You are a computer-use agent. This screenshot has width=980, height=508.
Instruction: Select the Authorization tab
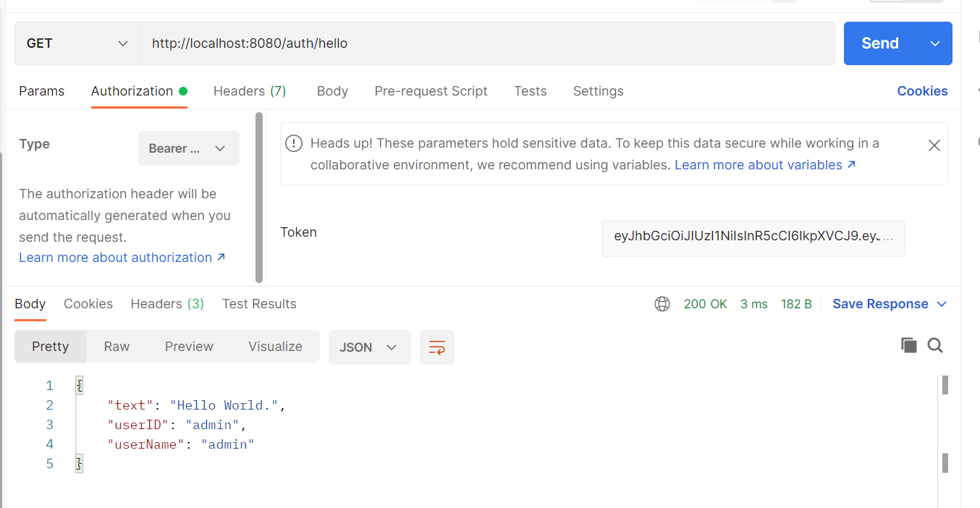[139, 91]
